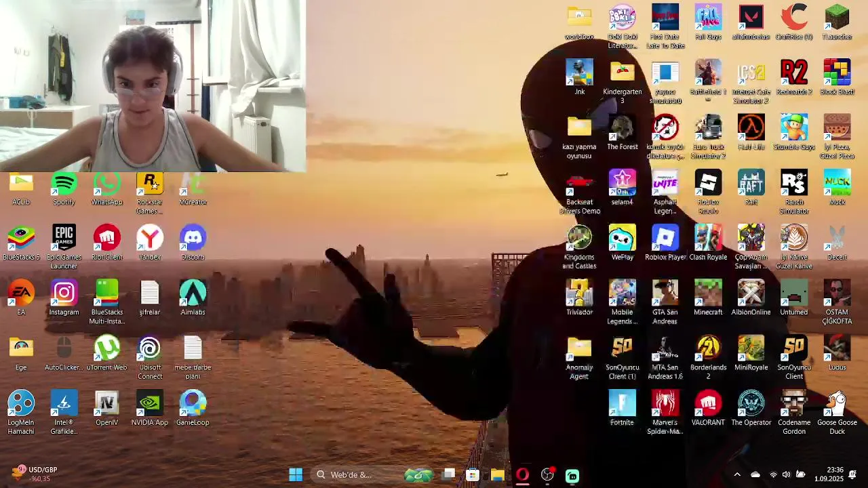Show hidden system tray icons

point(738,475)
